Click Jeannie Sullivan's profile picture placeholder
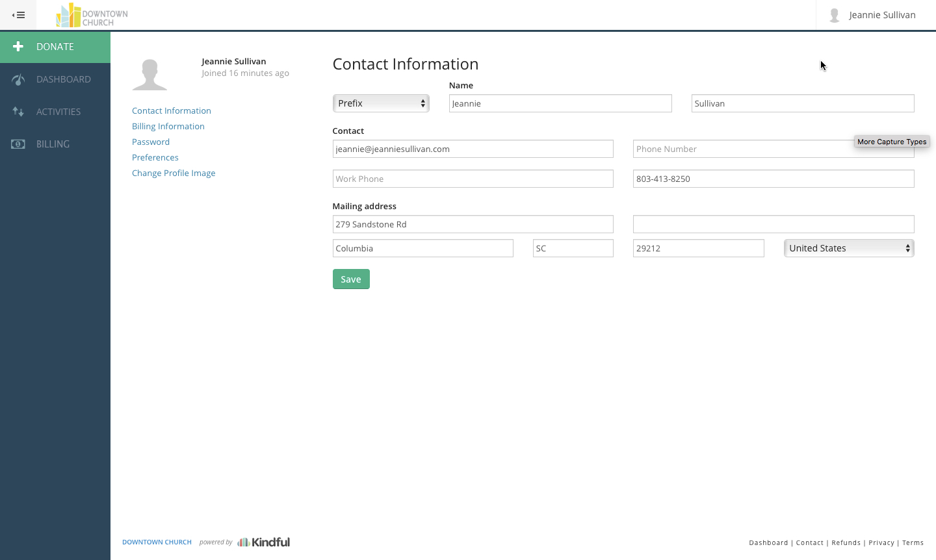The width and height of the screenshot is (936, 560). (150, 74)
